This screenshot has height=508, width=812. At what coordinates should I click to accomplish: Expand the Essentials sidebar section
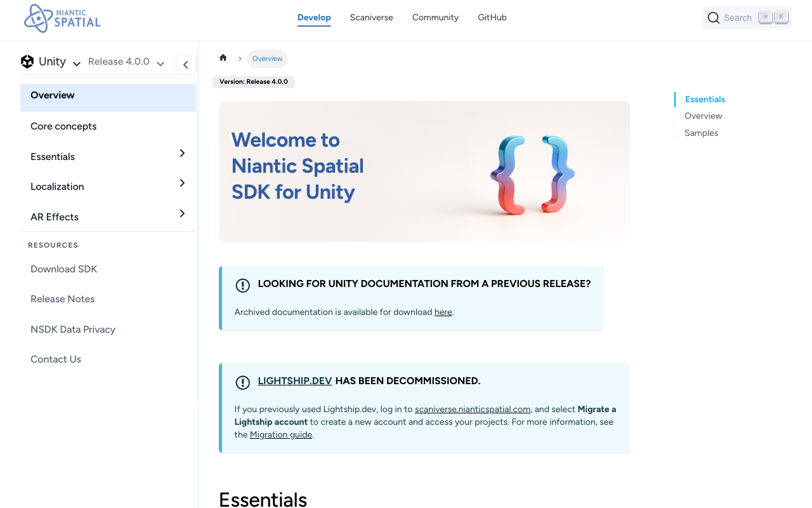pyautogui.click(x=182, y=153)
